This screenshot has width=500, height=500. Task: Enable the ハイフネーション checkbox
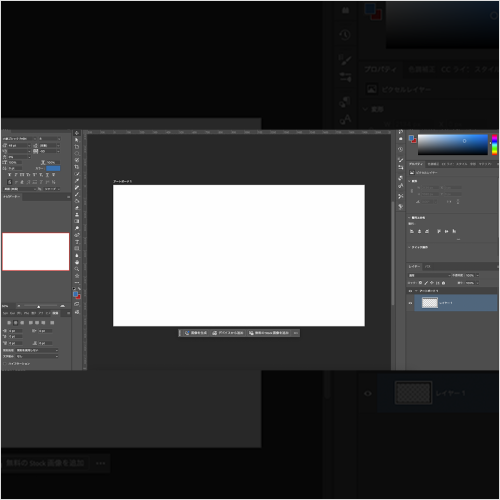(5, 364)
